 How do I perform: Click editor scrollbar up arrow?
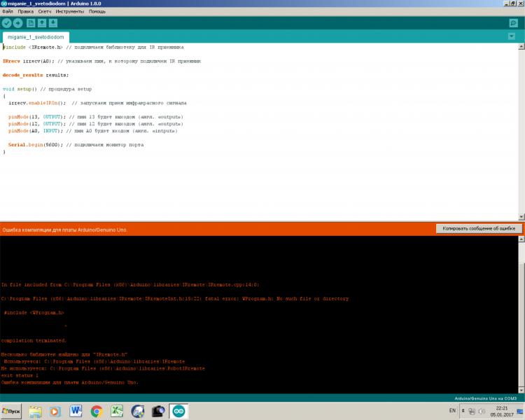coord(521,47)
